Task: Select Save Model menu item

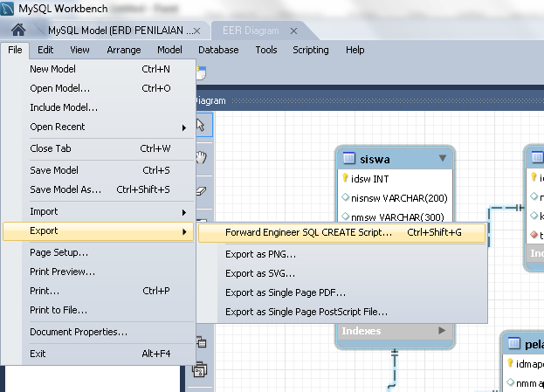Action: pos(98,170)
